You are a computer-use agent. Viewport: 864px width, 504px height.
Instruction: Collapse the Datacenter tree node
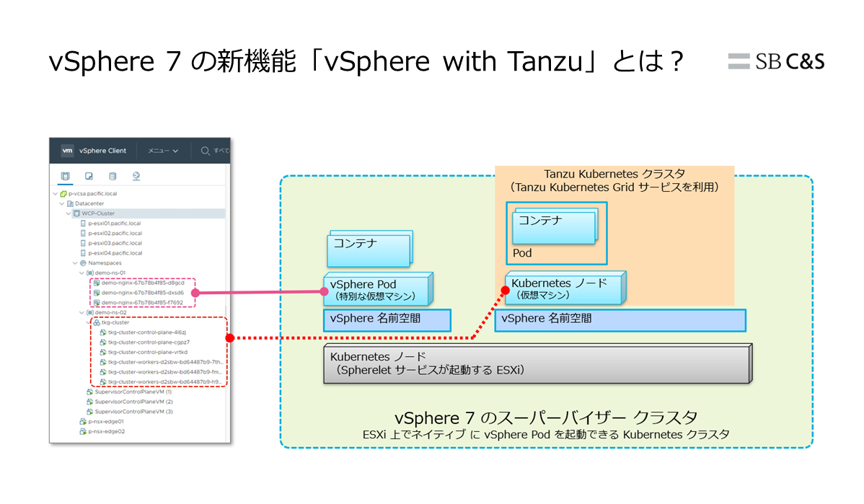tap(62, 204)
